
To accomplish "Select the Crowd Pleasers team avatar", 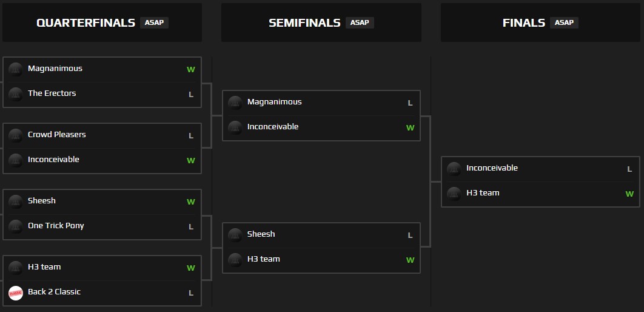I will pyautogui.click(x=16, y=135).
